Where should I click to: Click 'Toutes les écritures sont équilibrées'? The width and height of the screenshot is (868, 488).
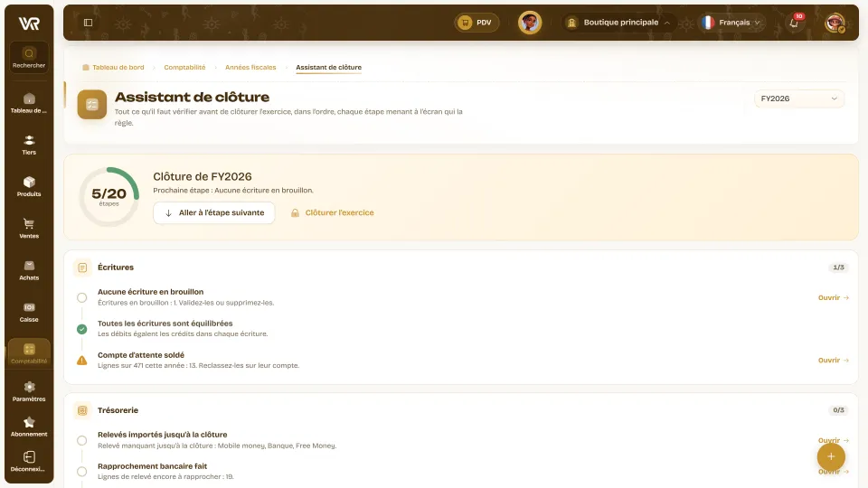click(x=165, y=324)
